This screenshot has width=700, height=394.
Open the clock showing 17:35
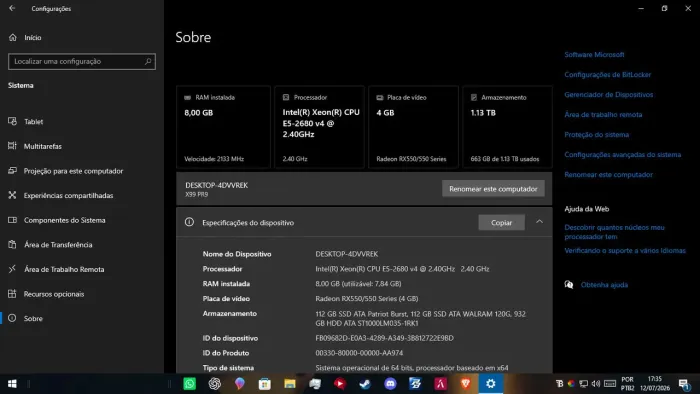tap(655, 384)
